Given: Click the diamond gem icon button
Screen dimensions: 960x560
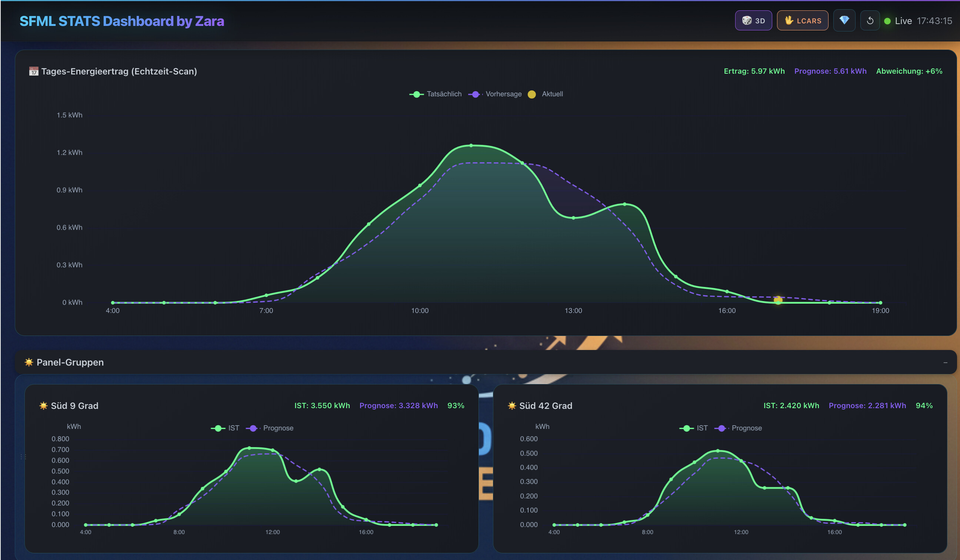Looking at the screenshot, I should 844,21.
